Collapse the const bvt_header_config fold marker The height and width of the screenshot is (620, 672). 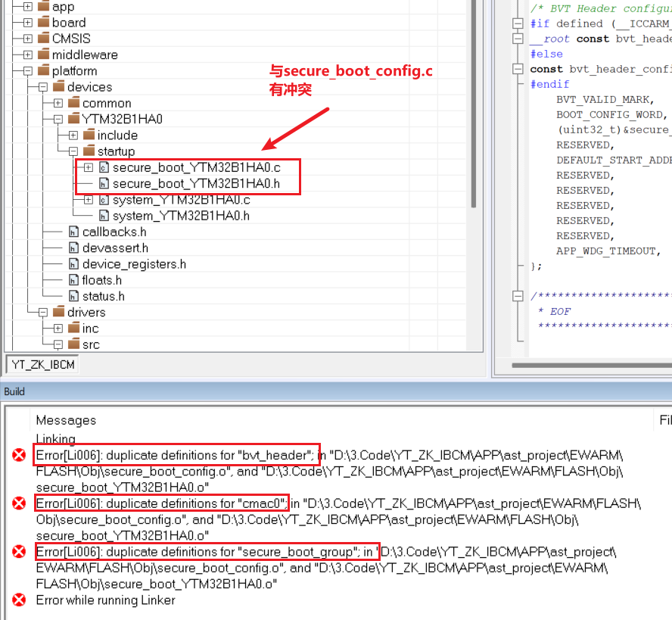pos(518,69)
